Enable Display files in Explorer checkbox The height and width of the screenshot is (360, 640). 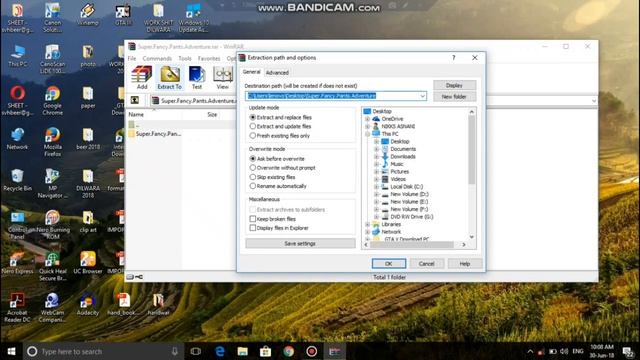click(253, 228)
